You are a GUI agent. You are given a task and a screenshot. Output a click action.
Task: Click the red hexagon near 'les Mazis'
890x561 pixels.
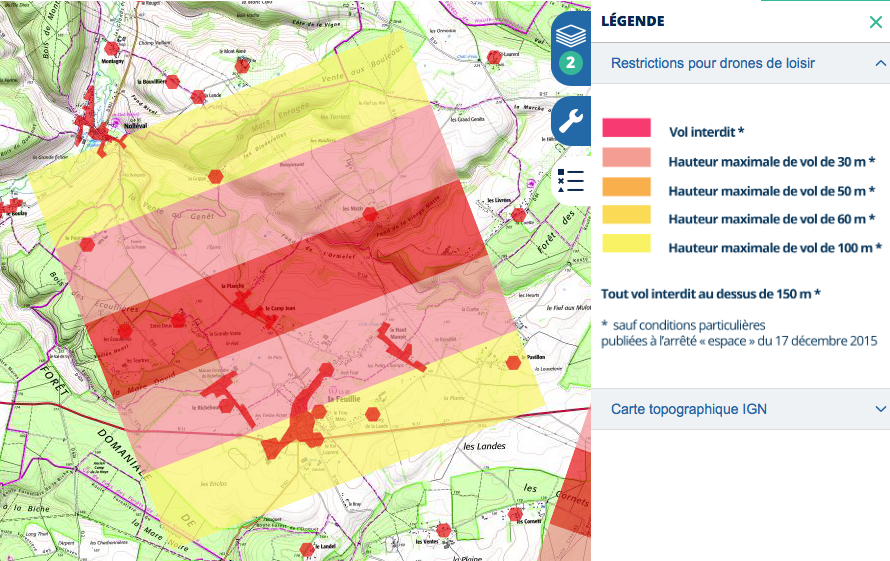370,215
